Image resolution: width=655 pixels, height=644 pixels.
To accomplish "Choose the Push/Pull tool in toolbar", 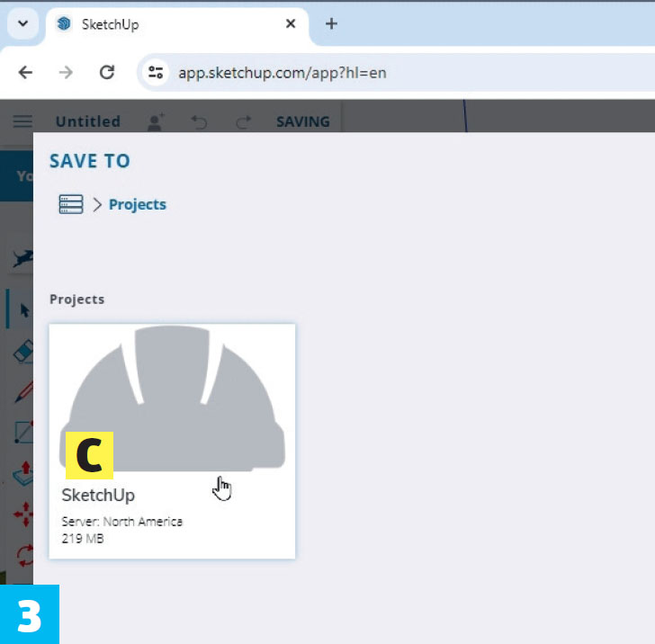I will click(23, 473).
